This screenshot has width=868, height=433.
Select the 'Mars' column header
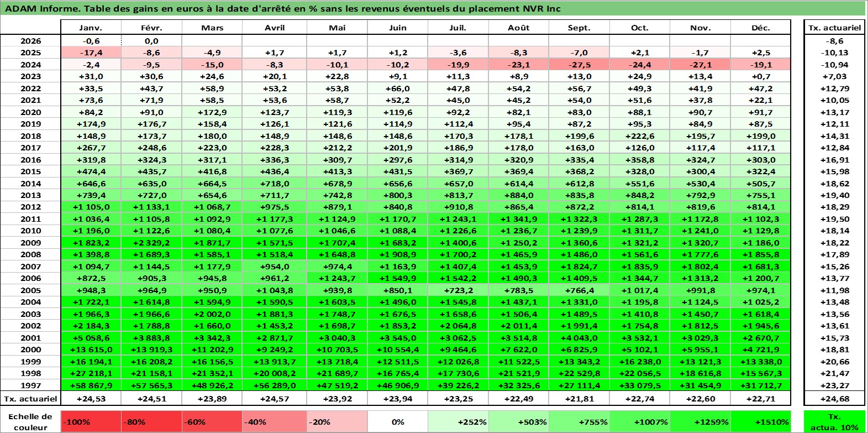pos(212,28)
